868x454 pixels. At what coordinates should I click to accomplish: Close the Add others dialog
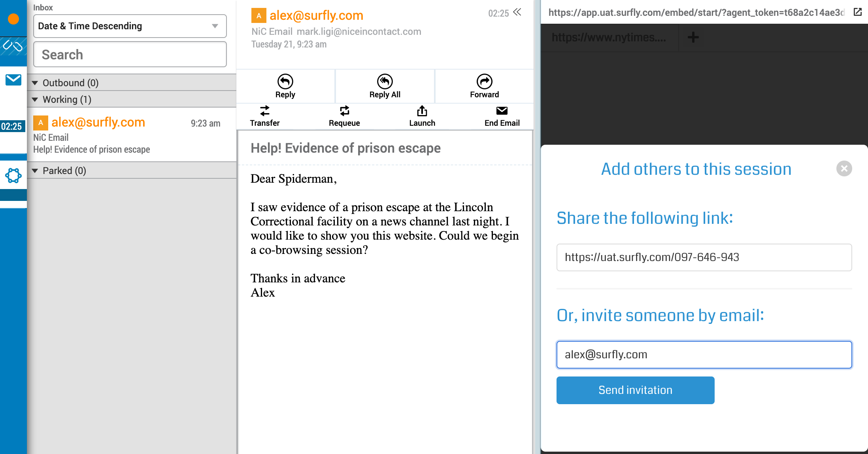pos(844,168)
